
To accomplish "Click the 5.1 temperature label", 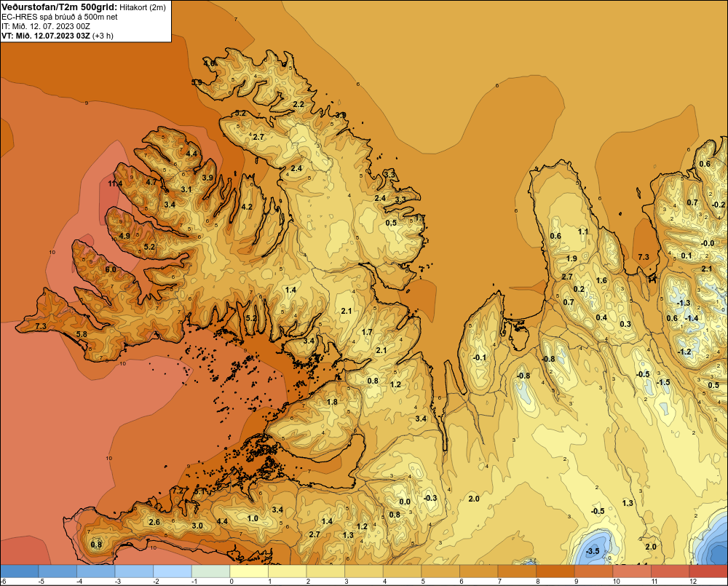I will (x=199, y=491).
